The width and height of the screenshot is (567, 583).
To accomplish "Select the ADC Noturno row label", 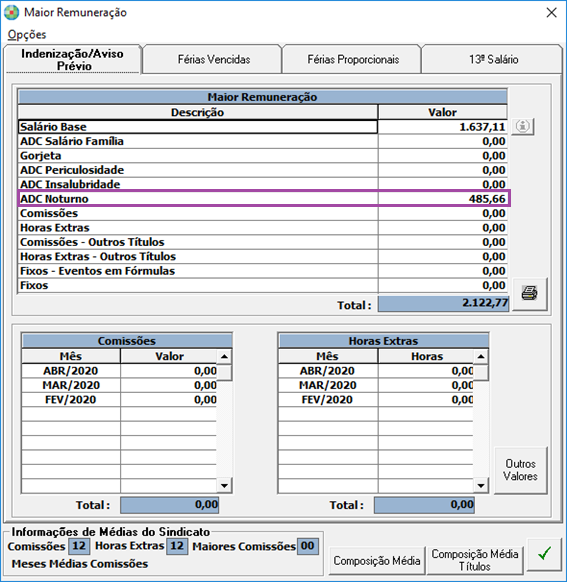I will pos(54,199).
